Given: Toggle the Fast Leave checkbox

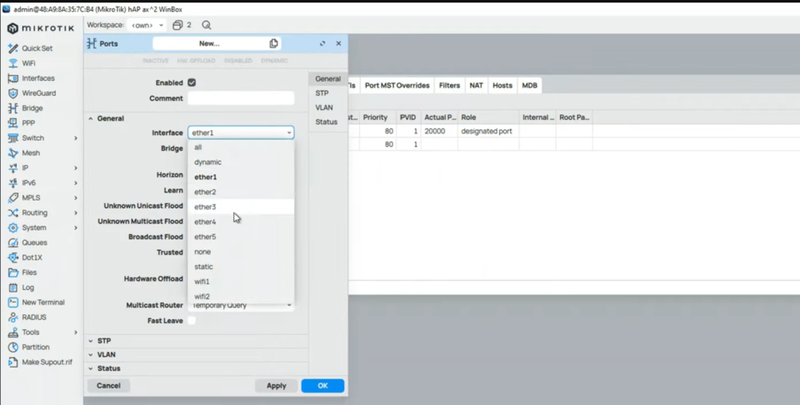Looking at the screenshot, I should (x=192, y=320).
